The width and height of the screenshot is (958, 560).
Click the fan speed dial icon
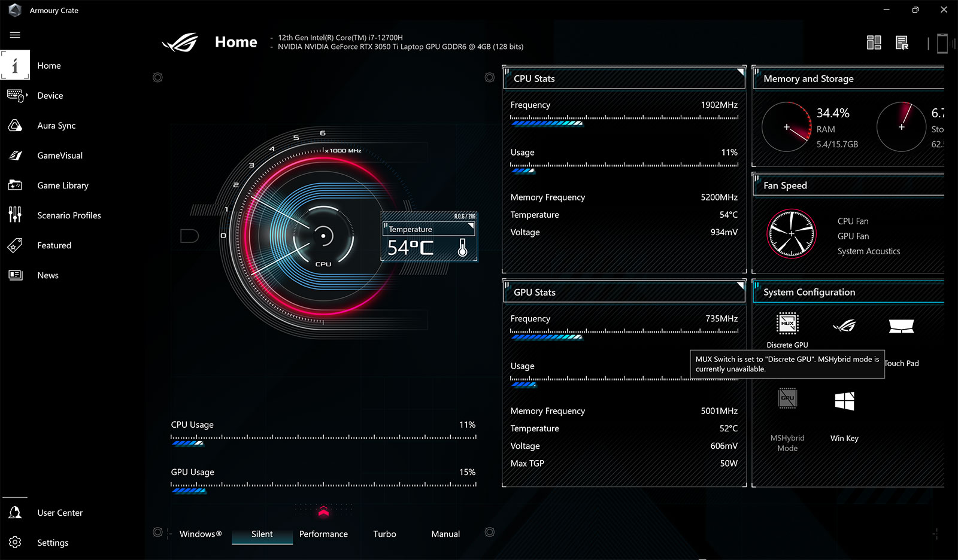click(x=791, y=233)
